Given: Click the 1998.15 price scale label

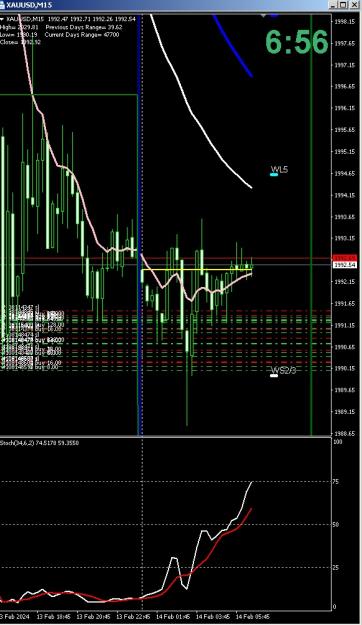Looking at the screenshot, I should (x=345, y=22).
